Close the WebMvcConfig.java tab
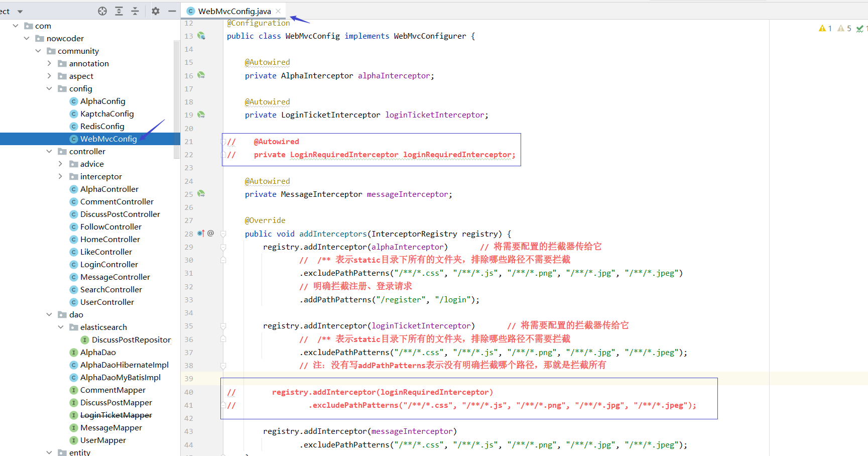 [278, 11]
